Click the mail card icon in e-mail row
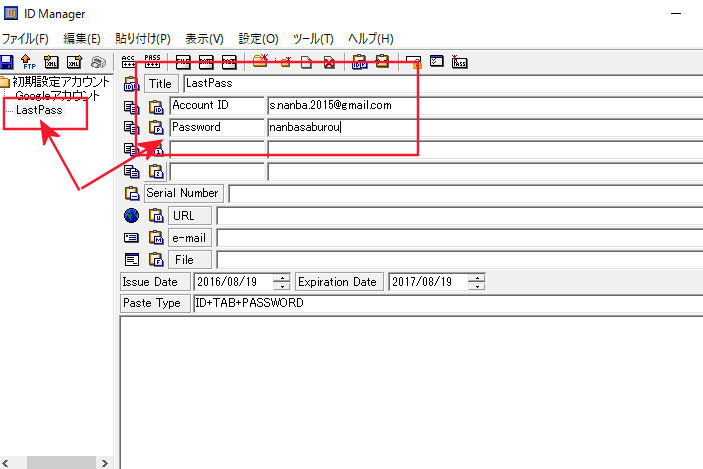 coord(131,237)
